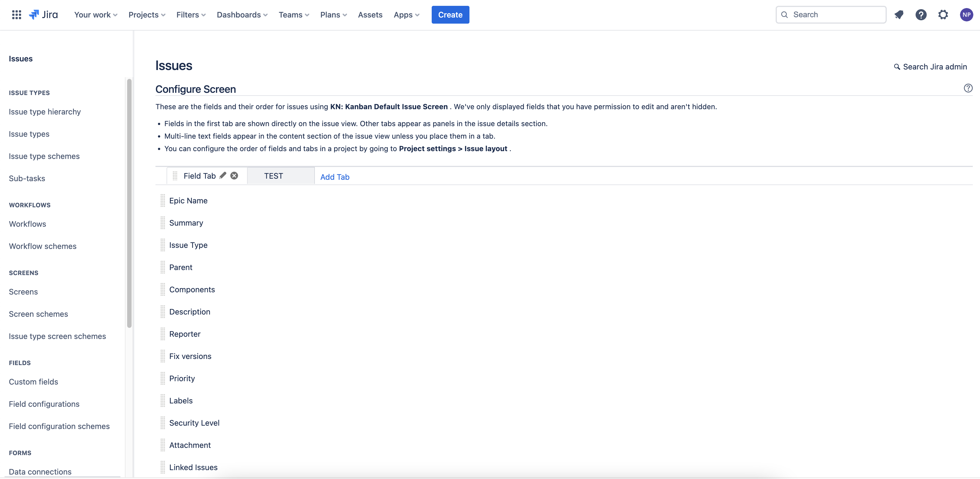Open Jira settings with the gear icon

click(943, 14)
